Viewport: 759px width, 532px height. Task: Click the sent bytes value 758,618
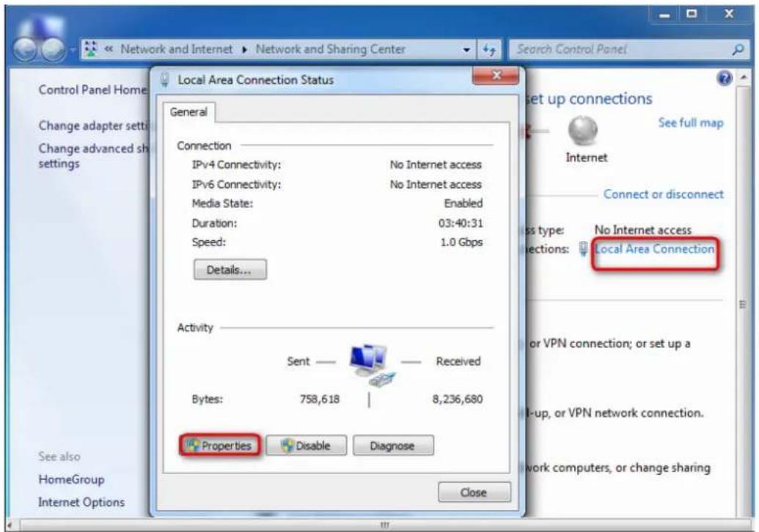(x=320, y=399)
